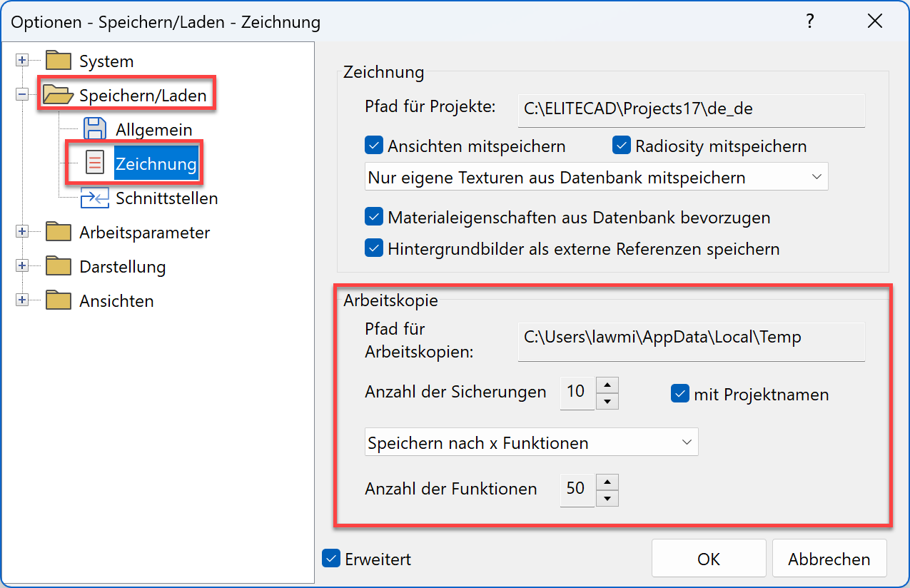This screenshot has width=910, height=588.
Task: Uncheck Ansichten mitspeichern checkbox
Action: (x=374, y=146)
